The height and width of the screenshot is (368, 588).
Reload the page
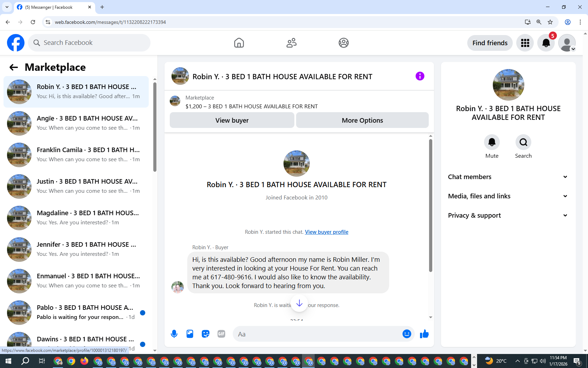pos(33,22)
